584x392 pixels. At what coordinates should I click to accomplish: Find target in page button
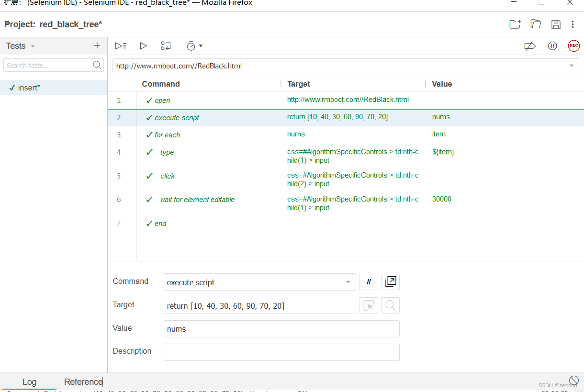pyautogui.click(x=391, y=305)
